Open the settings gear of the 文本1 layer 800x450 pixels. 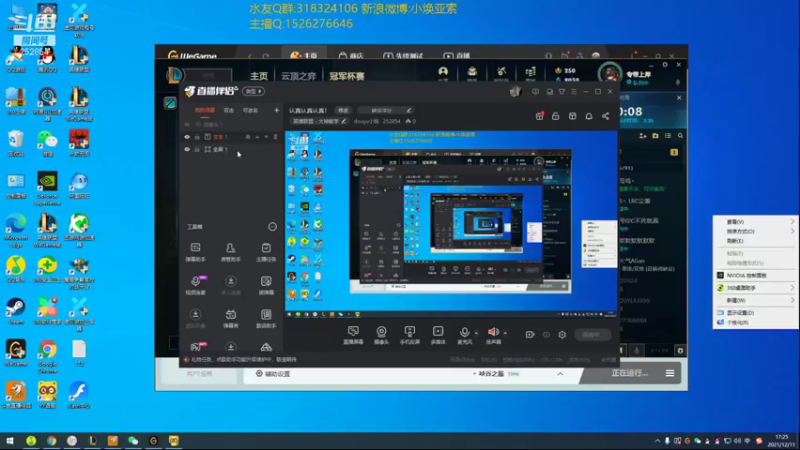pos(248,137)
